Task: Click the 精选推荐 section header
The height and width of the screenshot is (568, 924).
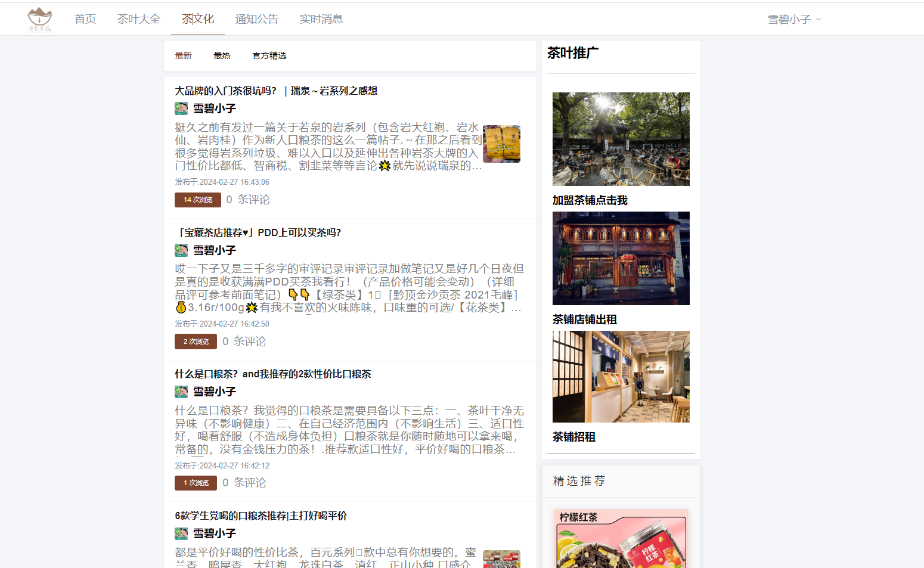Action: coord(579,481)
